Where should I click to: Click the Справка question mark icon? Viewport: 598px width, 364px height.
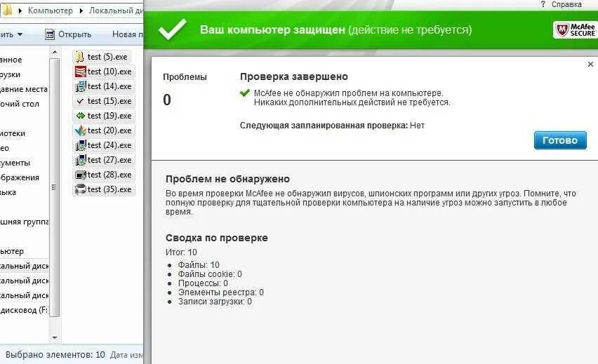coord(543,4)
